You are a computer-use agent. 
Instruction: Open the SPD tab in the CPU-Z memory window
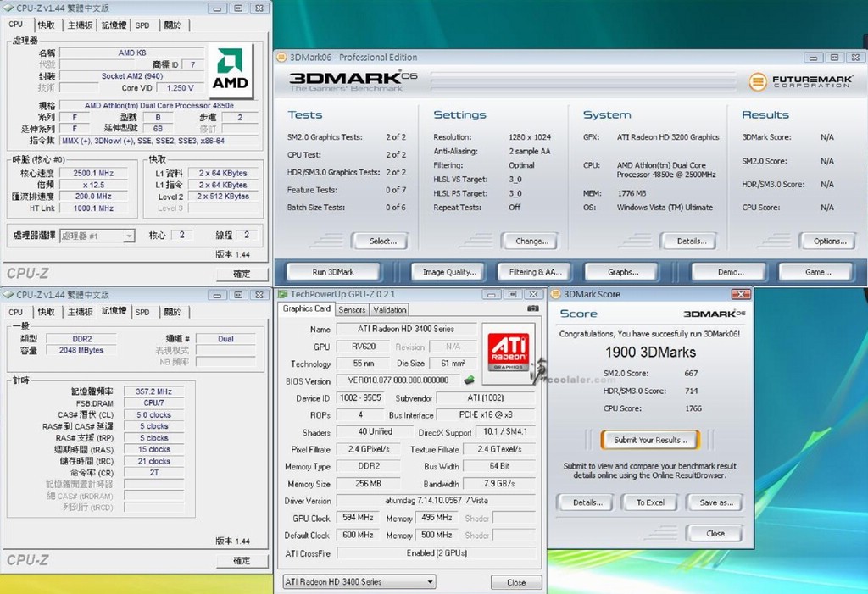pos(142,312)
